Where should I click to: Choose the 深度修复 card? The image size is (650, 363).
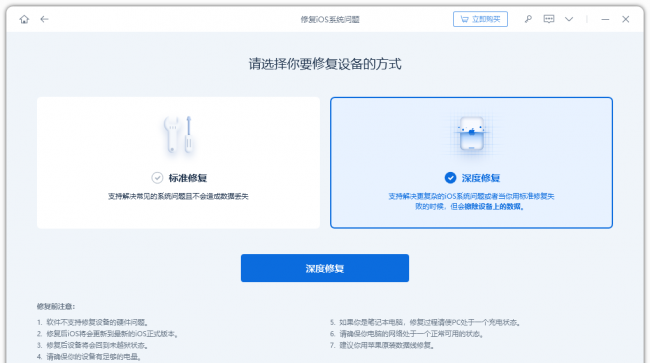[x=471, y=163]
